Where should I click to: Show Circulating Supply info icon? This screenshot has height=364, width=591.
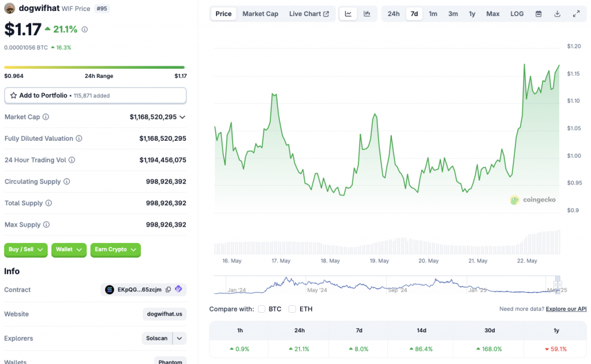pos(67,181)
